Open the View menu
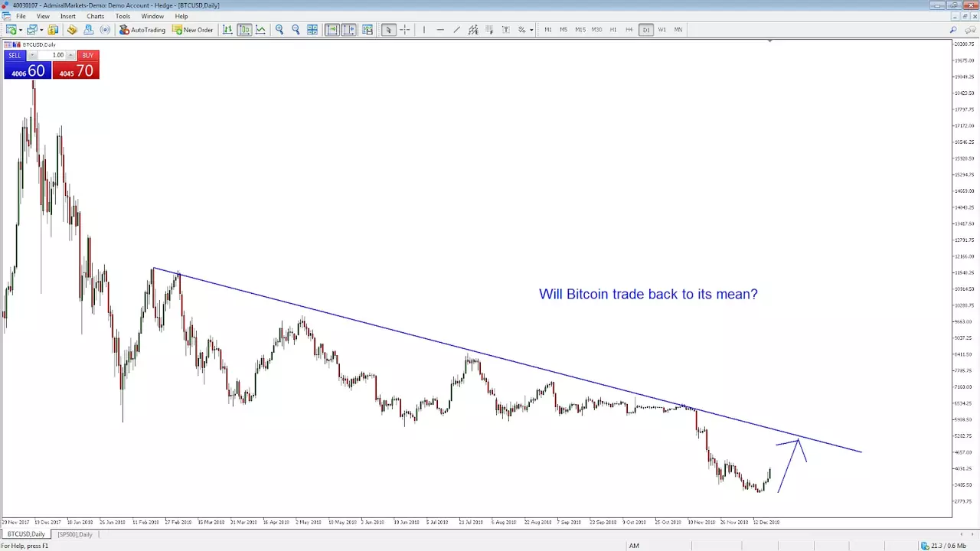This screenshot has height=551, width=980. pyautogui.click(x=43, y=16)
